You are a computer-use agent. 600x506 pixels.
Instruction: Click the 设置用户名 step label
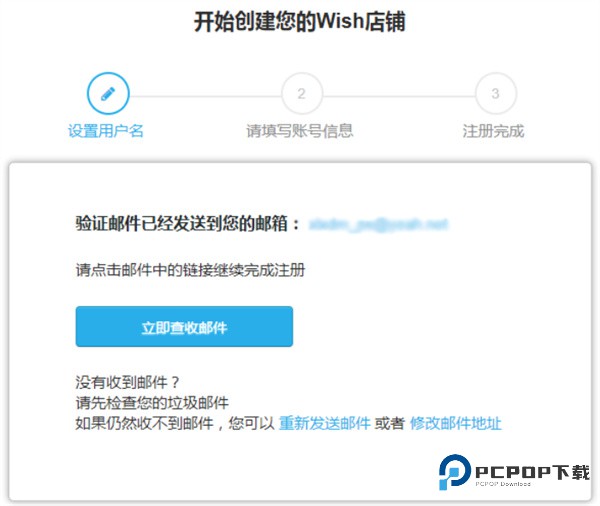[106, 131]
